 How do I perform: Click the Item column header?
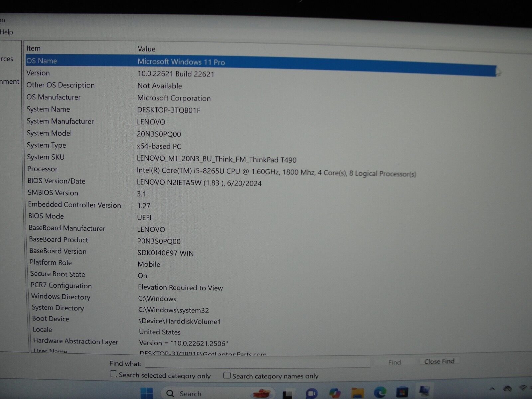[x=34, y=49]
